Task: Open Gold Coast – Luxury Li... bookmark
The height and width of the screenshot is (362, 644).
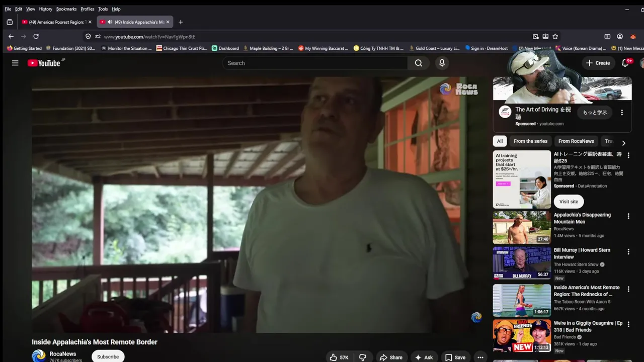Action: (434, 48)
